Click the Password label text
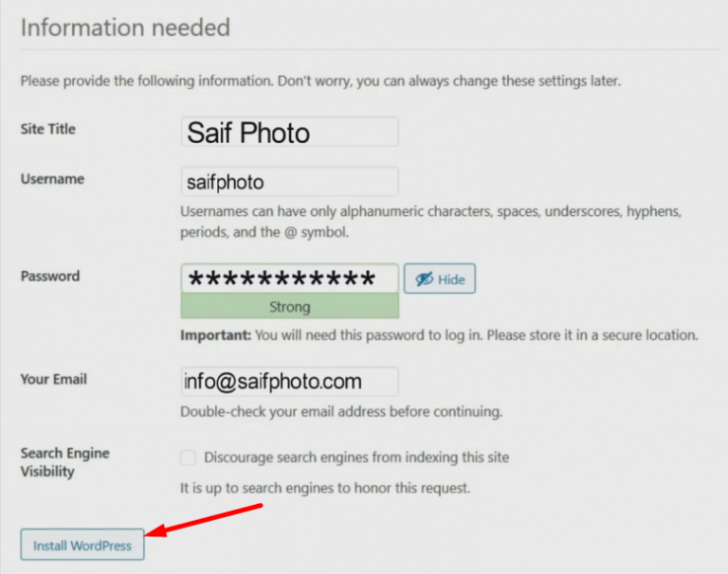 tap(50, 276)
